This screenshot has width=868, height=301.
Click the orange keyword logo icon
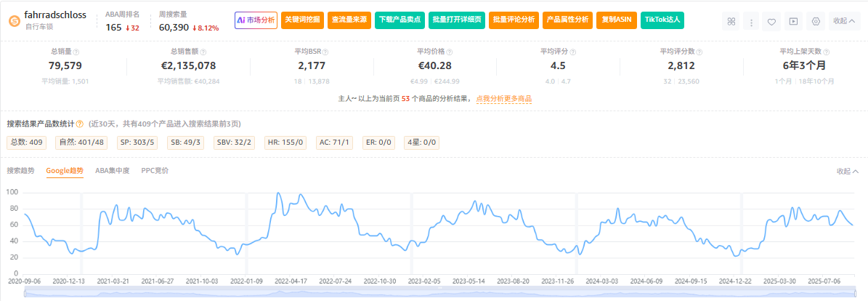pyautogui.click(x=14, y=20)
